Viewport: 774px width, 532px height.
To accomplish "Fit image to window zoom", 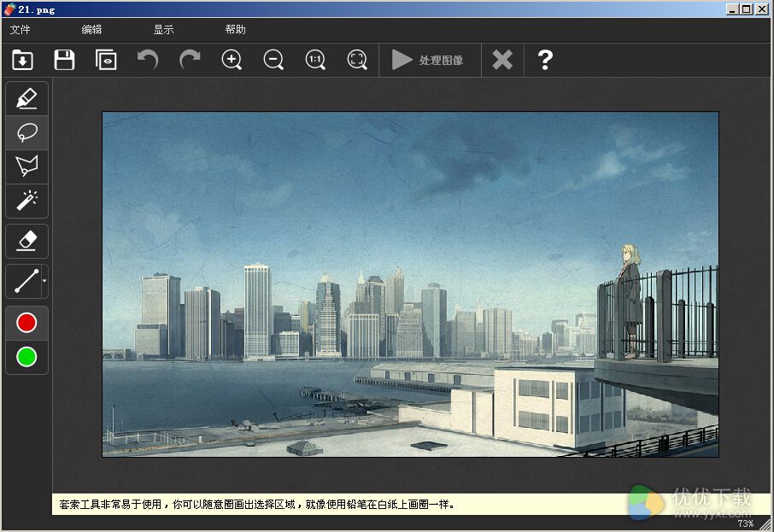I will (357, 60).
